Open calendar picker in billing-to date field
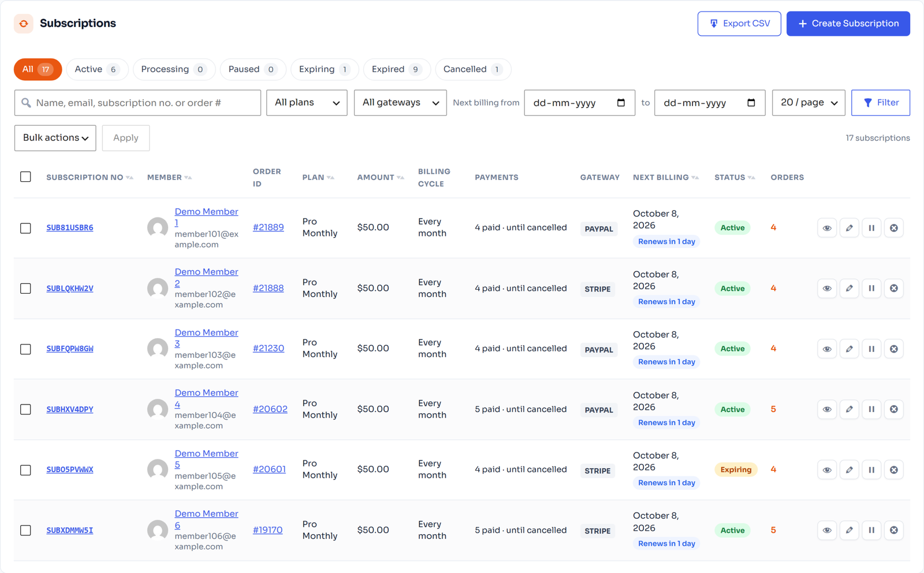 tap(751, 103)
